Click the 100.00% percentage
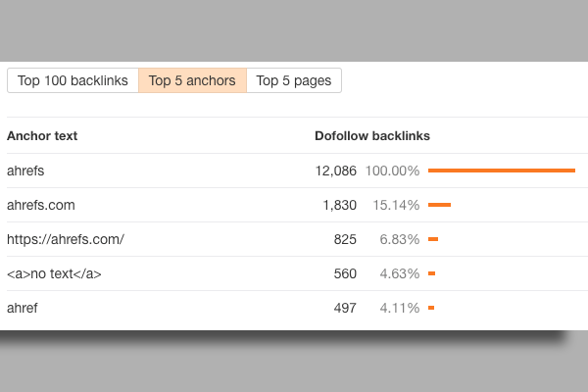Viewport: 588px width, 392px height. click(392, 171)
